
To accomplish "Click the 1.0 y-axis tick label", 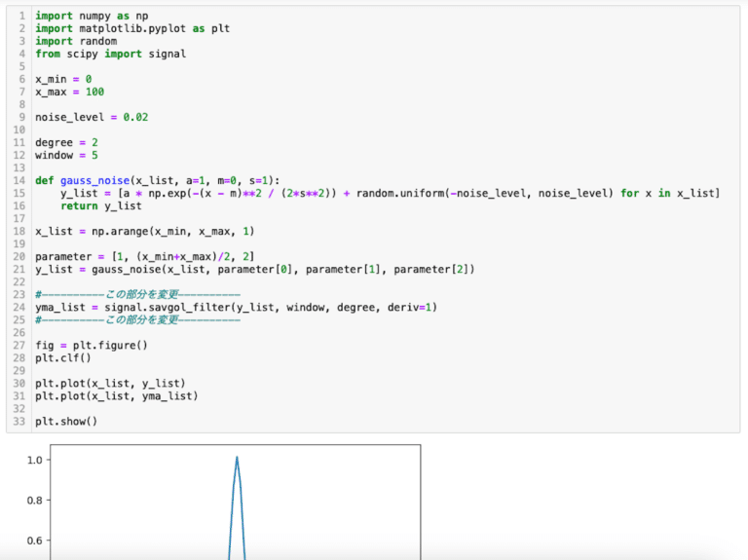I will pyautogui.click(x=36, y=460).
